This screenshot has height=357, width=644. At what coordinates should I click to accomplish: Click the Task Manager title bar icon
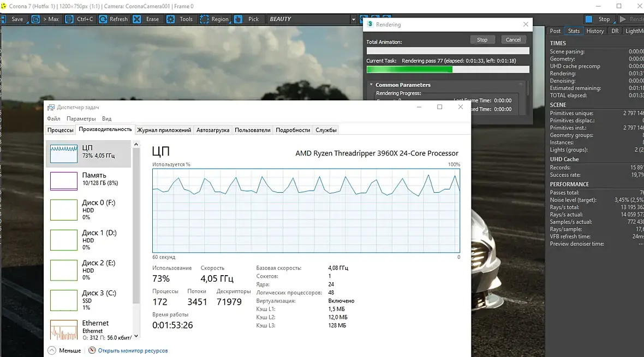51,107
